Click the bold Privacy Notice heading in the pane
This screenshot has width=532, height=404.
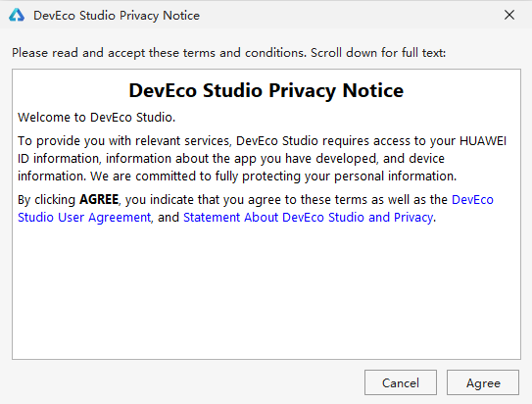(x=266, y=90)
